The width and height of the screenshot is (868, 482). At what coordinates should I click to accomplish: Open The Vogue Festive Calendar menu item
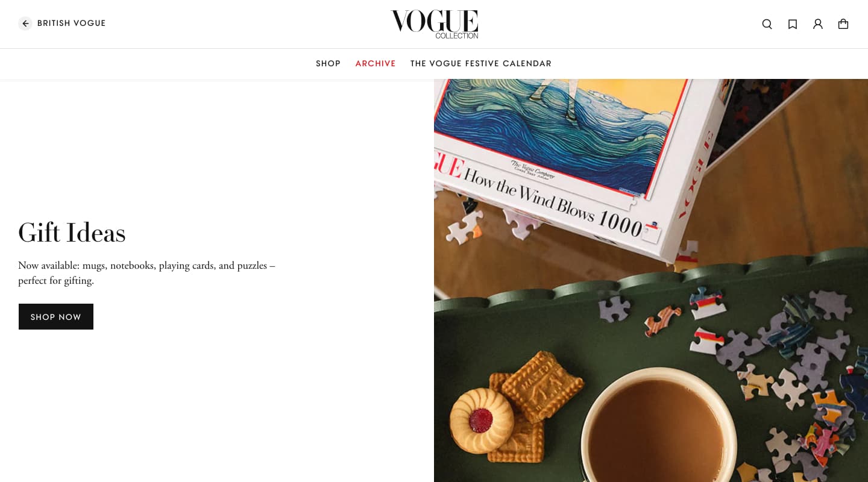click(x=481, y=63)
